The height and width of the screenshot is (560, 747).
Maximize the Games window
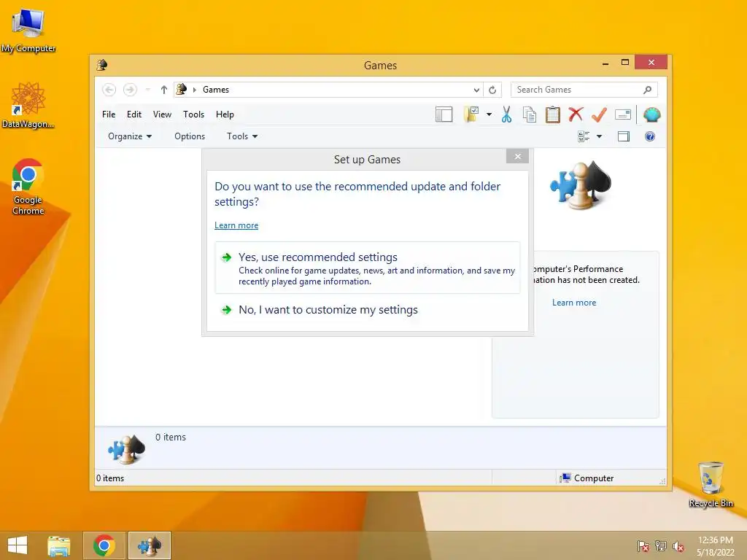click(625, 63)
